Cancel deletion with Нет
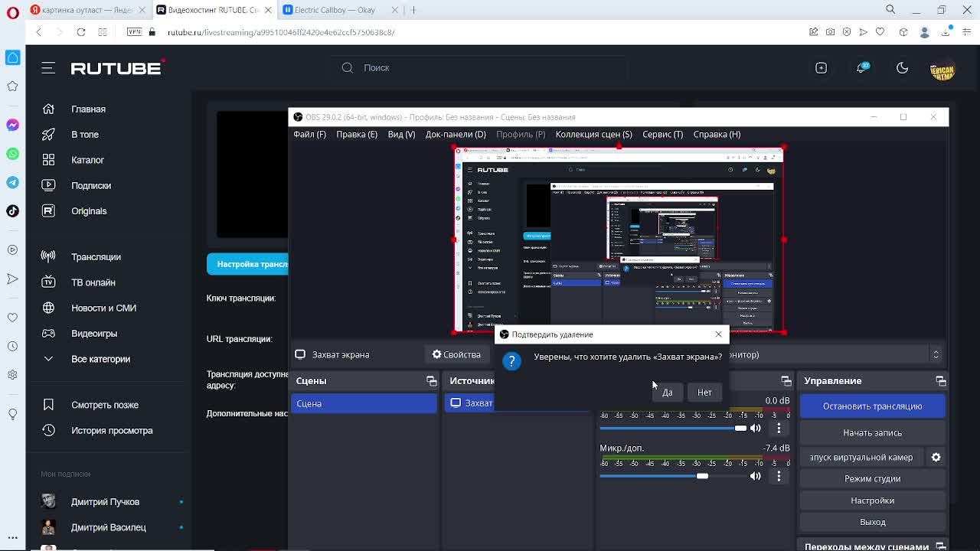The width and height of the screenshot is (980, 551). [704, 392]
